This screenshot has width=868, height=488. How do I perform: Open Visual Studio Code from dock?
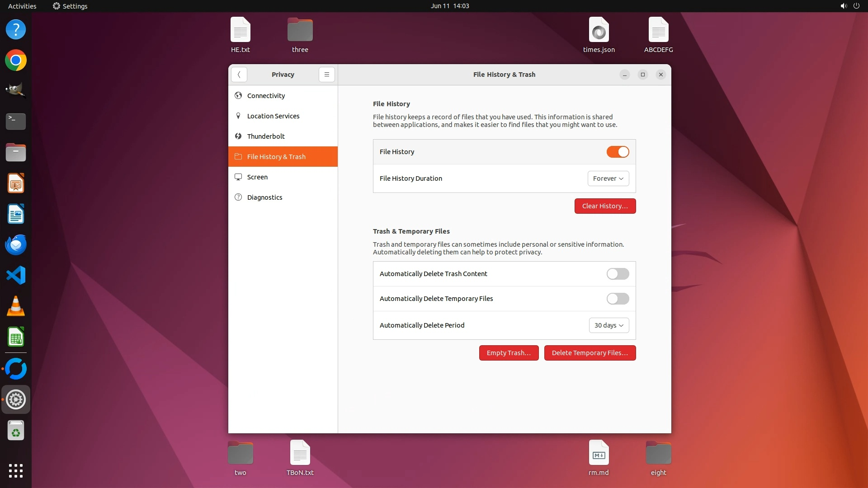[16, 276]
